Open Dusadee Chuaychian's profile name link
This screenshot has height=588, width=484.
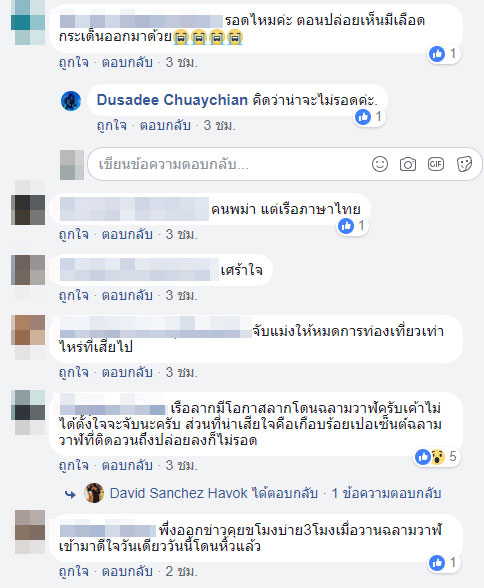(x=172, y=100)
